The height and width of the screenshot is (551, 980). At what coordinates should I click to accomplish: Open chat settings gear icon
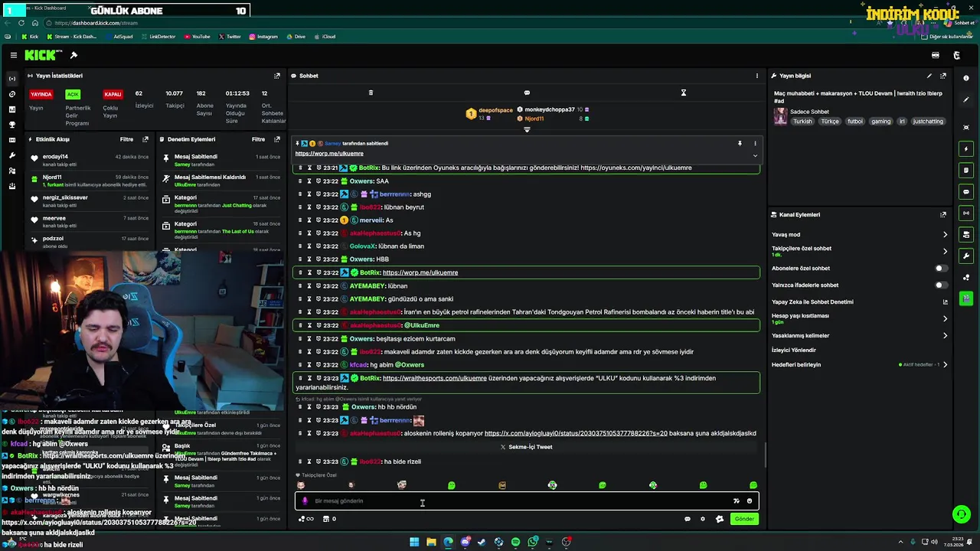(703, 519)
